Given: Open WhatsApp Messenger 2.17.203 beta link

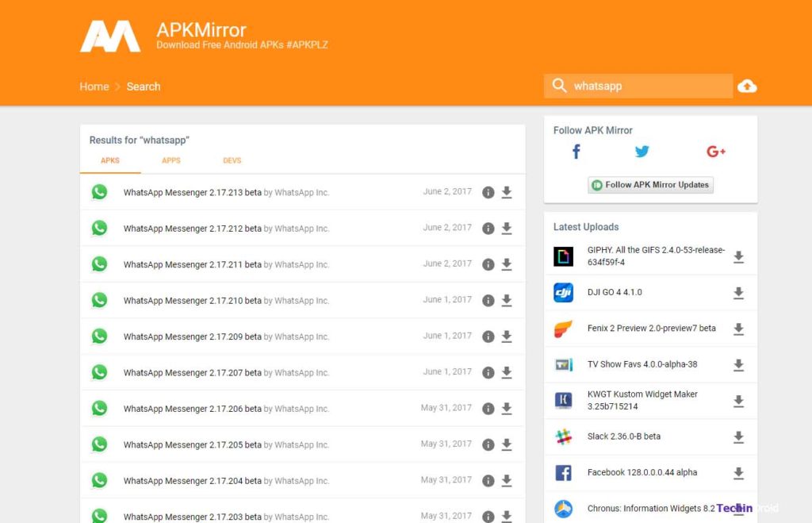Looking at the screenshot, I should pyautogui.click(x=192, y=517).
